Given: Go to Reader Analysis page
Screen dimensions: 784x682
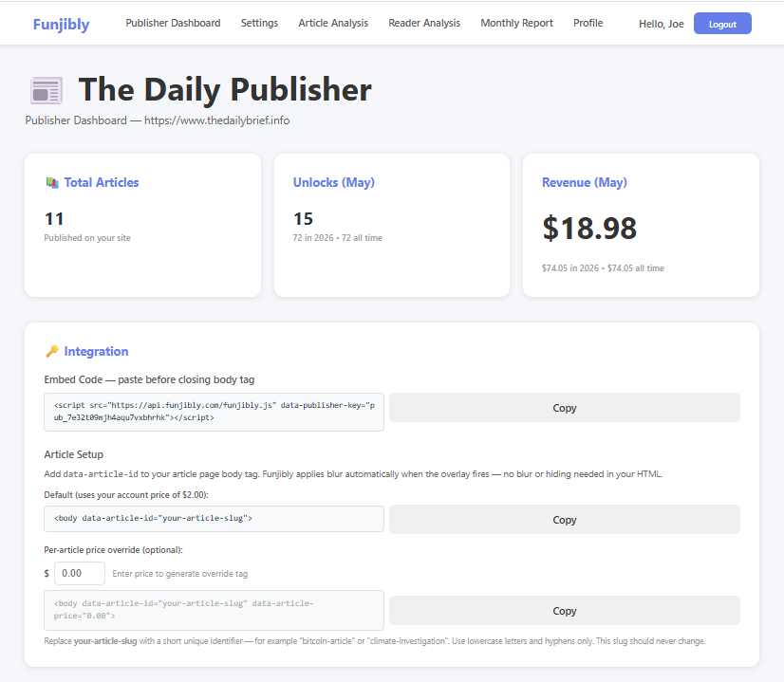Looking at the screenshot, I should 424,23.
